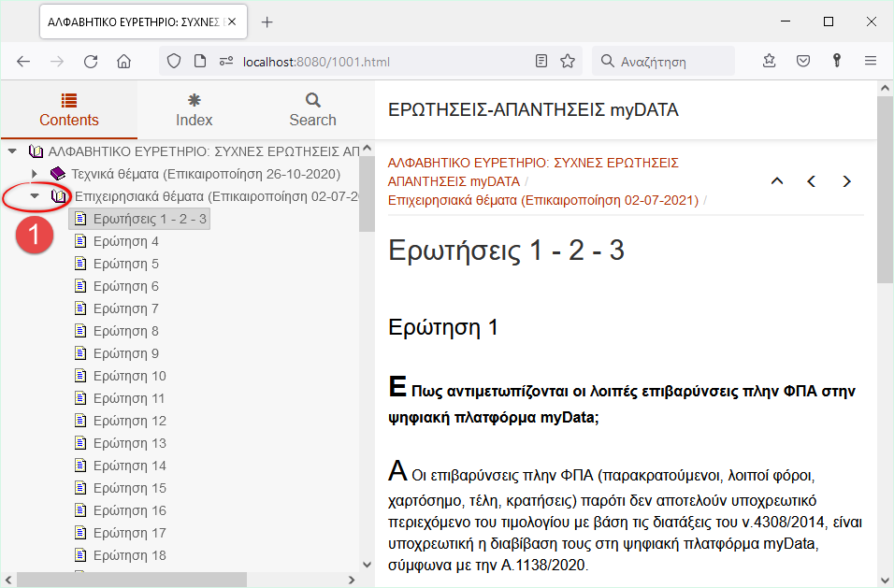The width and height of the screenshot is (894, 588).
Task: Open site permissions icon in address bar
Action: point(226,61)
